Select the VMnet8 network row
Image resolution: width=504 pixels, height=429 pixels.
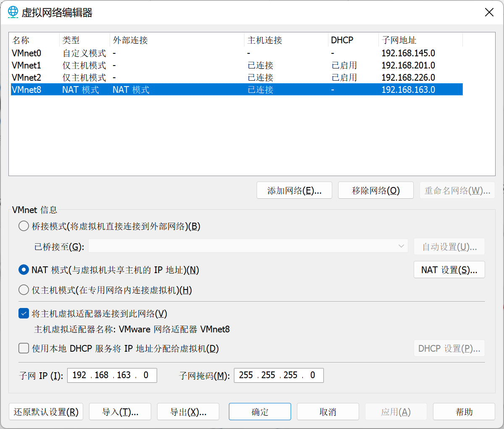click(x=236, y=90)
